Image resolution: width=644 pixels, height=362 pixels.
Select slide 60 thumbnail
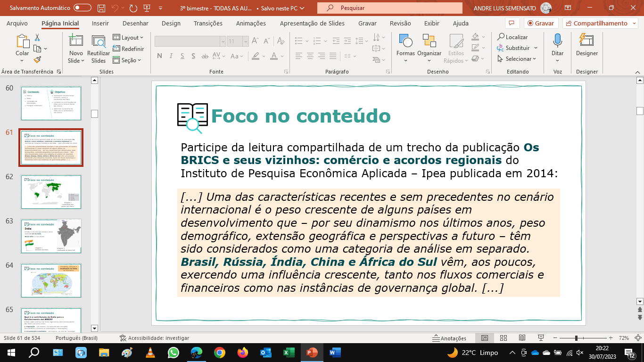coord(51,103)
